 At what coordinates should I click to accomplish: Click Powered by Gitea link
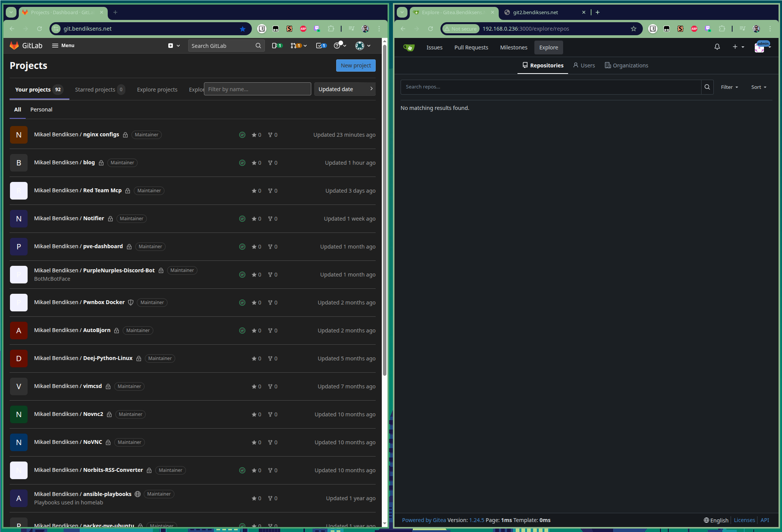point(424,520)
